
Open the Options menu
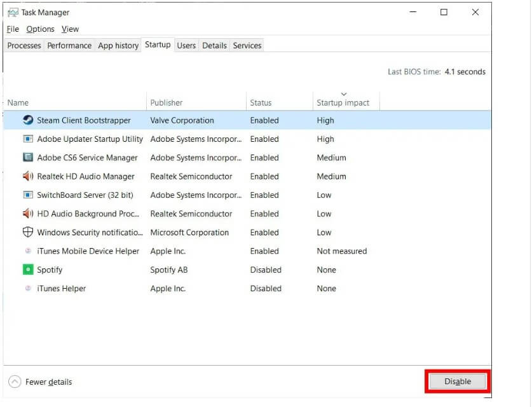pyautogui.click(x=40, y=29)
